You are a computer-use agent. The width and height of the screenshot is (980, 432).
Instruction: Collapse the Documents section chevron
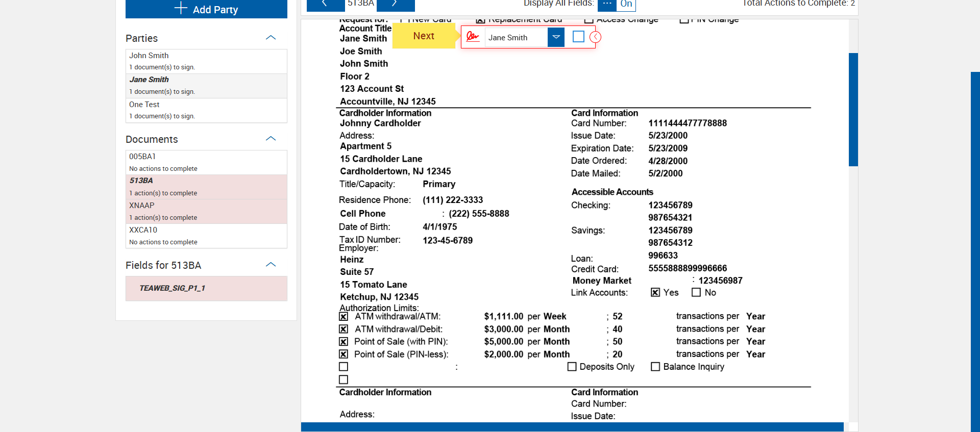coord(271,139)
